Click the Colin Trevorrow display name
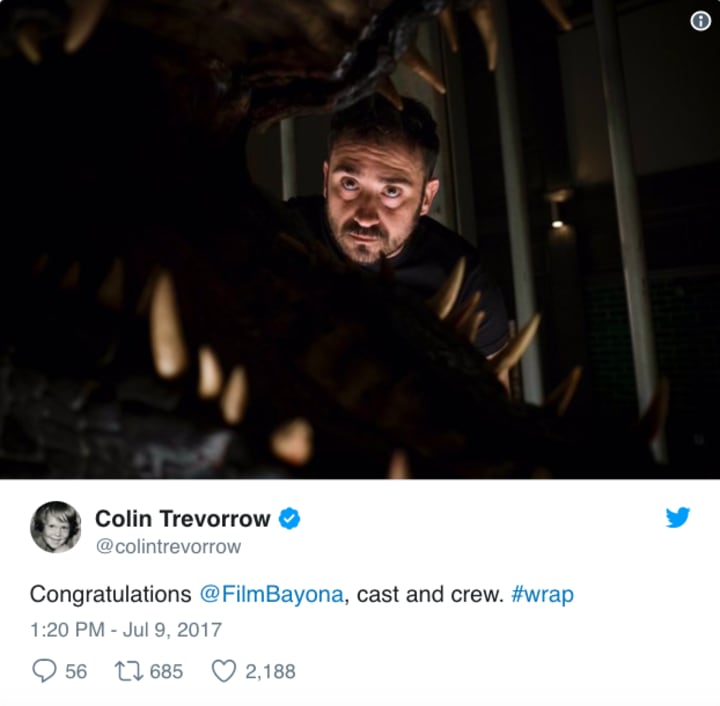Image resolution: width=720 pixels, height=706 pixels. click(182, 519)
